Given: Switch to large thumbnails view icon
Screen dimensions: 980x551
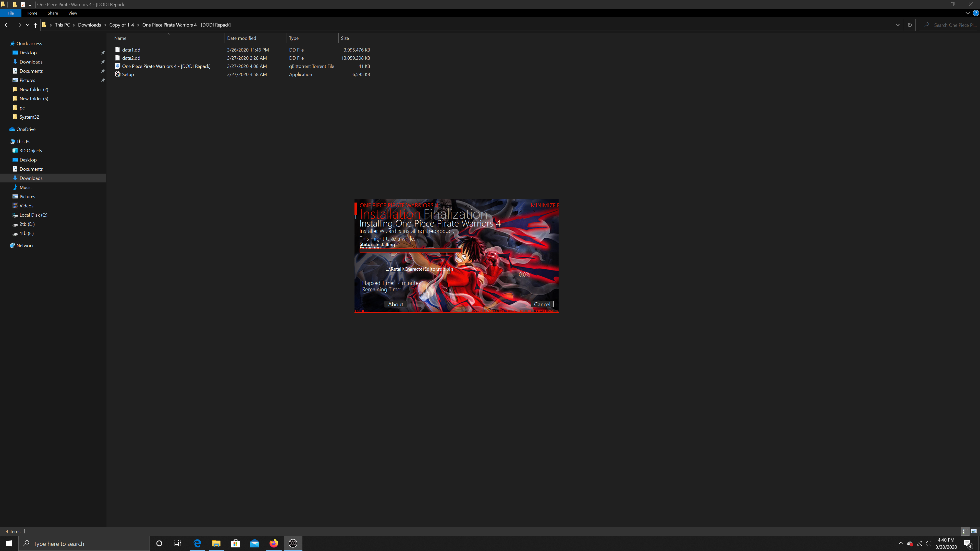Looking at the screenshot, I should click(x=974, y=531).
